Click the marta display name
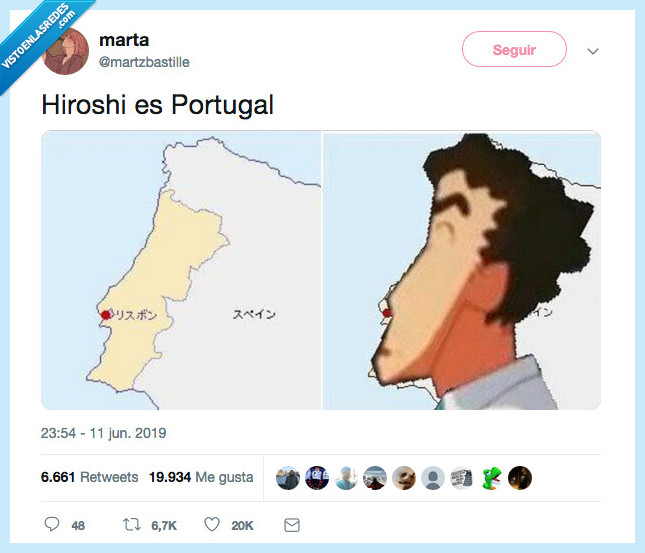 pyautogui.click(x=124, y=40)
